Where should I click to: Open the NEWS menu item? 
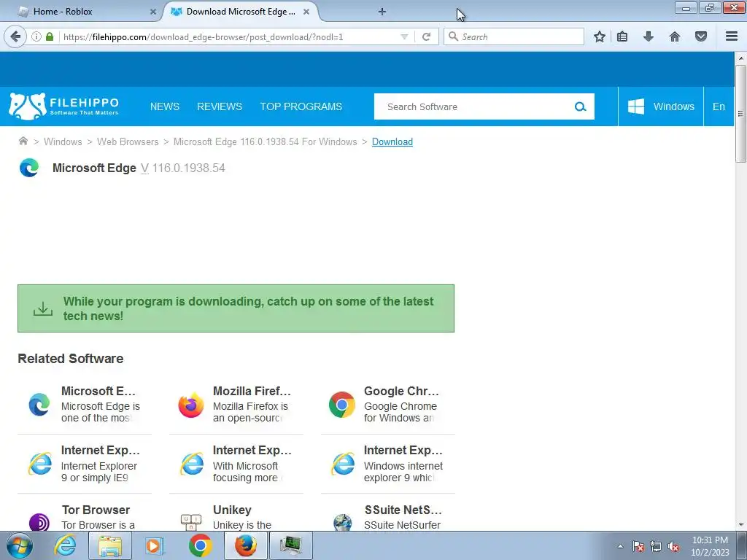pos(165,106)
